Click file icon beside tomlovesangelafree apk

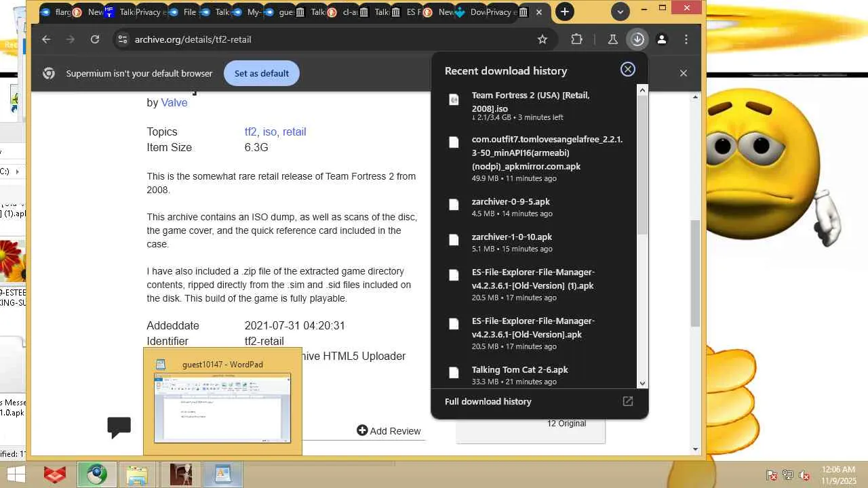click(454, 142)
